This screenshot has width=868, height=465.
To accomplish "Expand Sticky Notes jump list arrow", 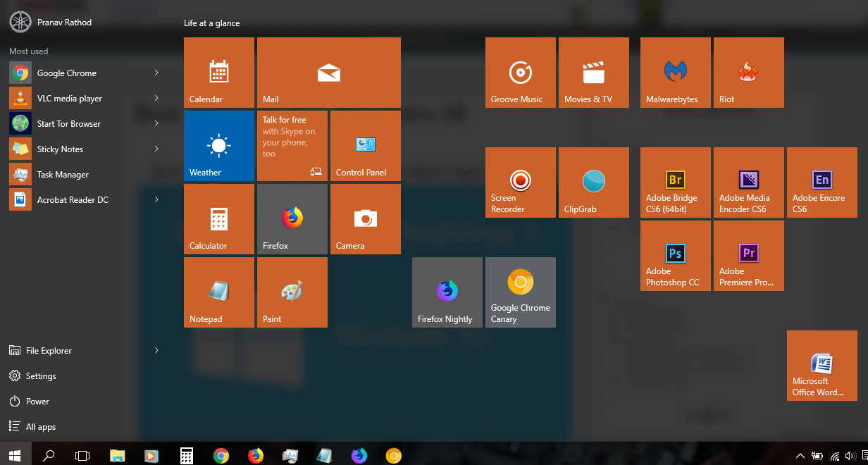I will (156, 149).
